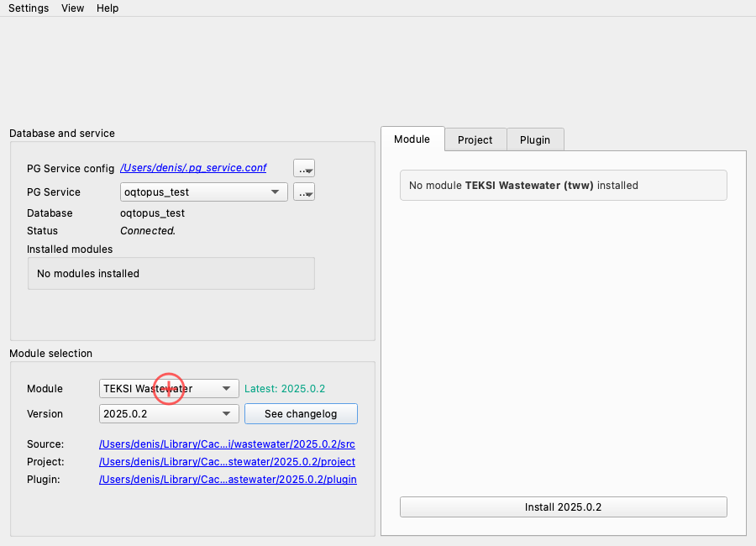The width and height of the screenshot is (756, 546).
Task: Switch to the Plugin tab
Action: 534,140
